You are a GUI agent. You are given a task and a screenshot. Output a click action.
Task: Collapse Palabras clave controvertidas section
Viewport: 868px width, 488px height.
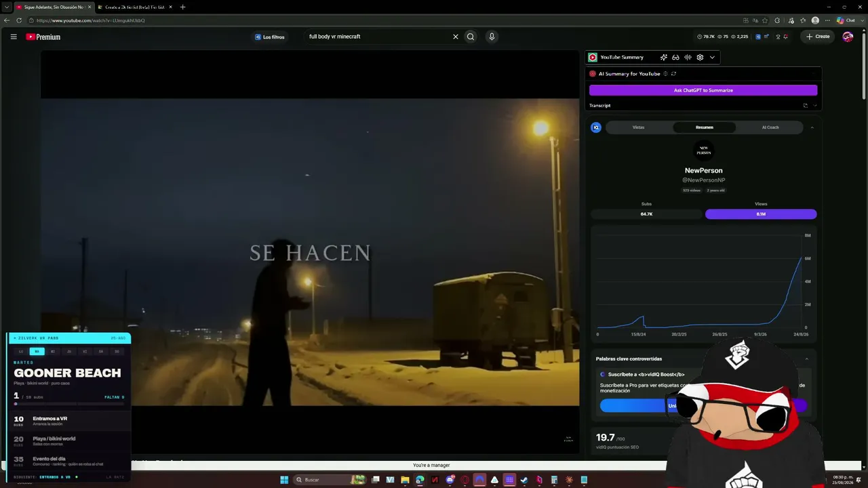pos(806,359)
